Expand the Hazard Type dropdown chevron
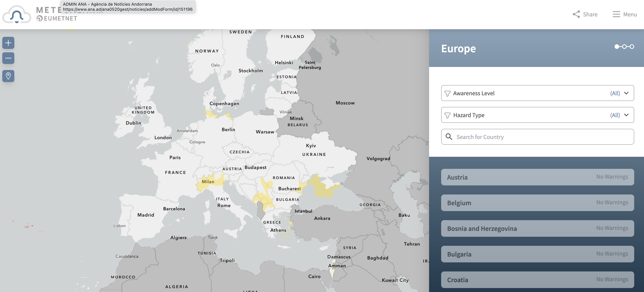The height and width of the screenshot is (292, 644). (626, 115)
